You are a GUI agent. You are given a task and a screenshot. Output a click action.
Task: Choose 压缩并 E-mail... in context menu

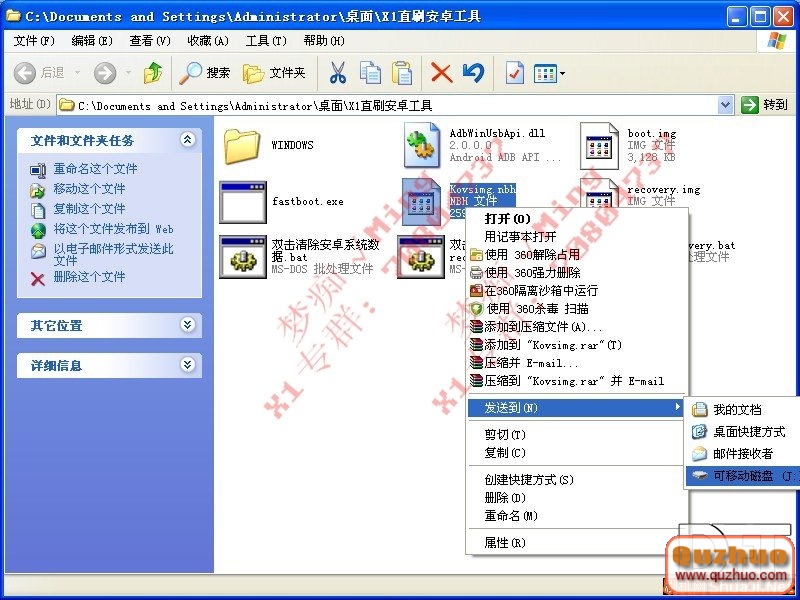point(577,363)
